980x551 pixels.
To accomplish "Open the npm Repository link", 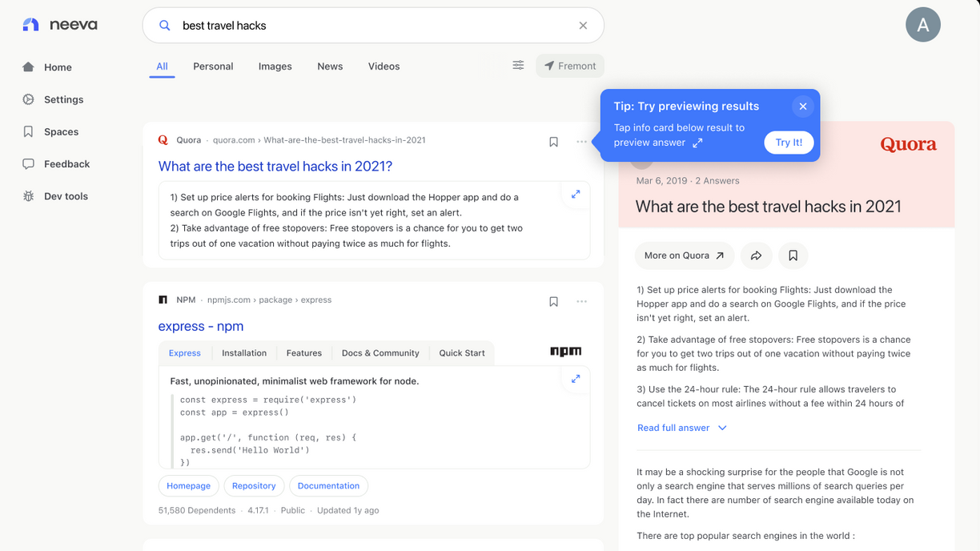I will coord(254,486).
